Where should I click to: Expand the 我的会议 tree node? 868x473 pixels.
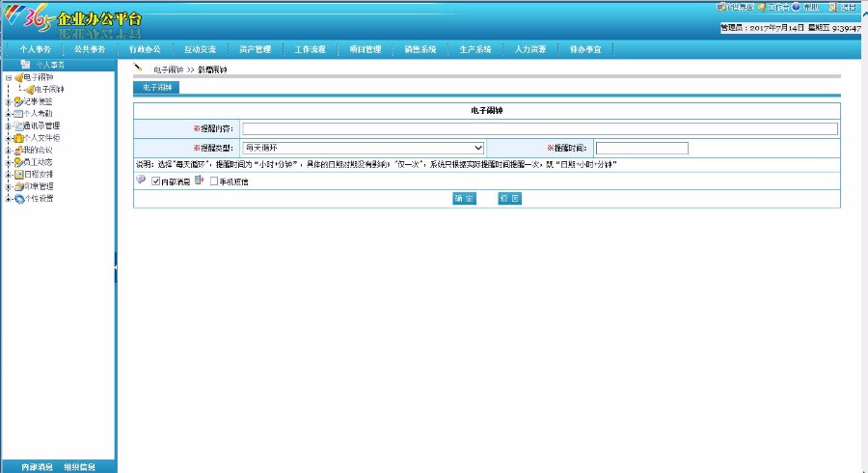(x=9, y=151)
